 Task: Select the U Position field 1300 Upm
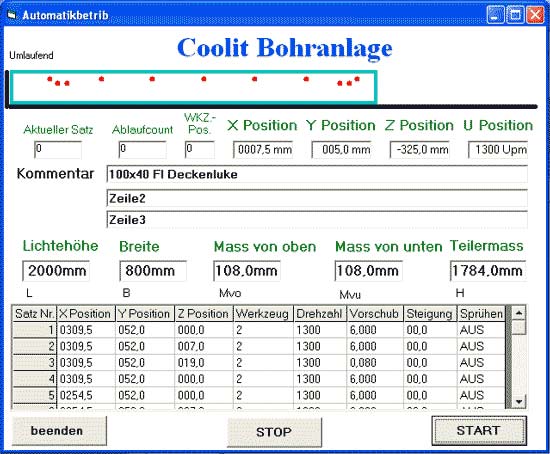pos(498,150)
